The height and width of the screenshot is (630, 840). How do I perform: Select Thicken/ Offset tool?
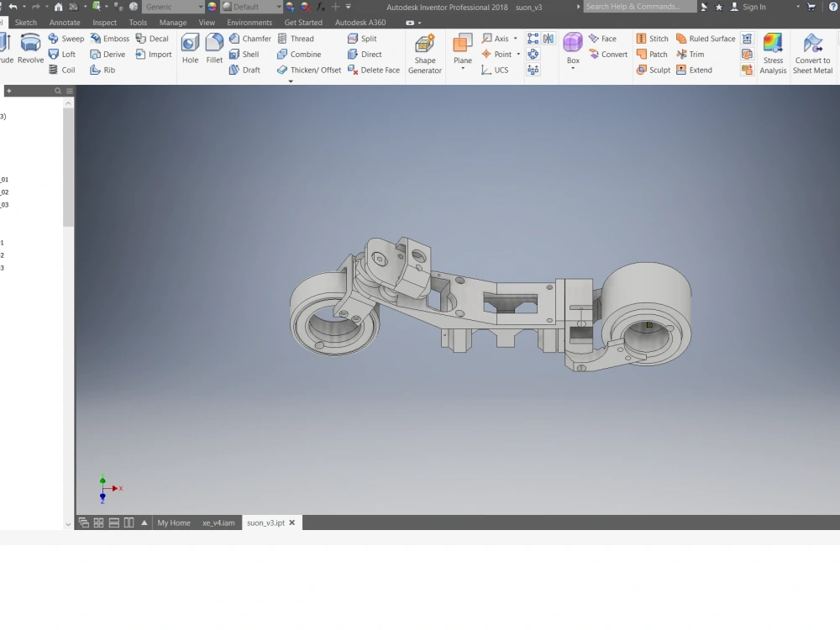pos(309,70)
